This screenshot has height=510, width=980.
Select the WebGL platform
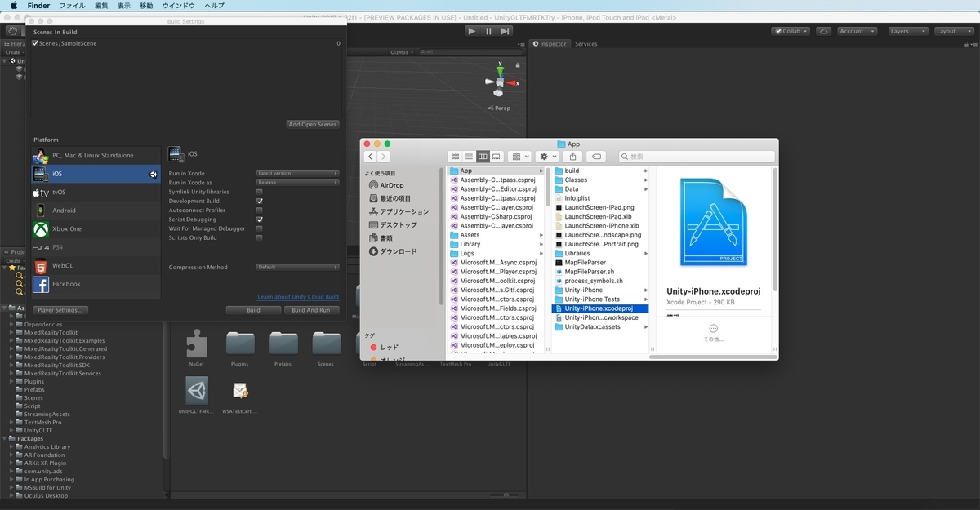click(96, 266)
